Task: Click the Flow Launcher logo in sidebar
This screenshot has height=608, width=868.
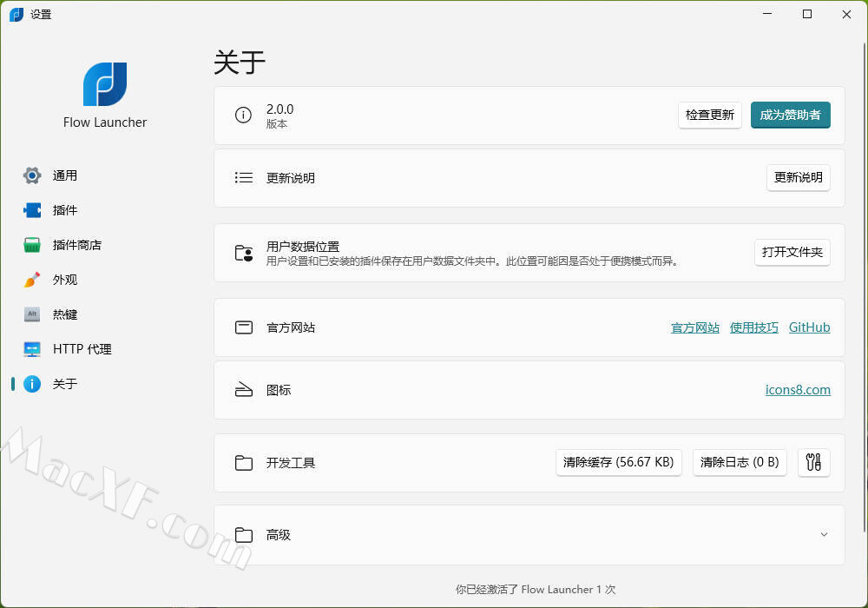Action: click(105, 84)
